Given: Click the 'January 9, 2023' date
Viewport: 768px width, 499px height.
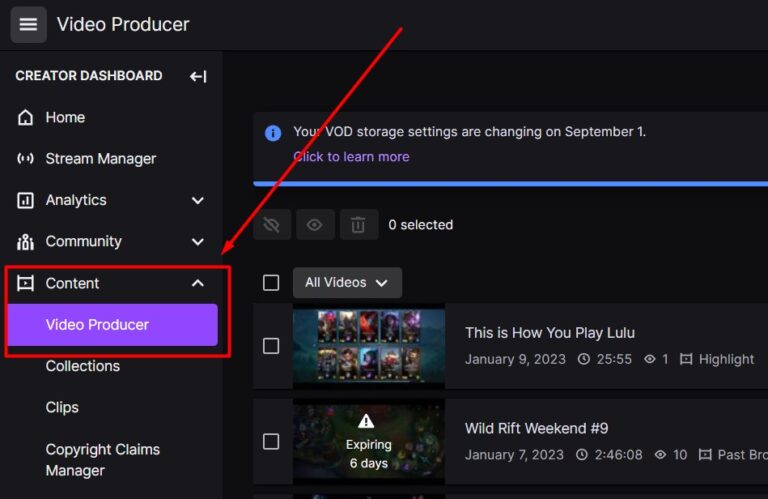Looking at the screenshot, I should pos(515,359).
